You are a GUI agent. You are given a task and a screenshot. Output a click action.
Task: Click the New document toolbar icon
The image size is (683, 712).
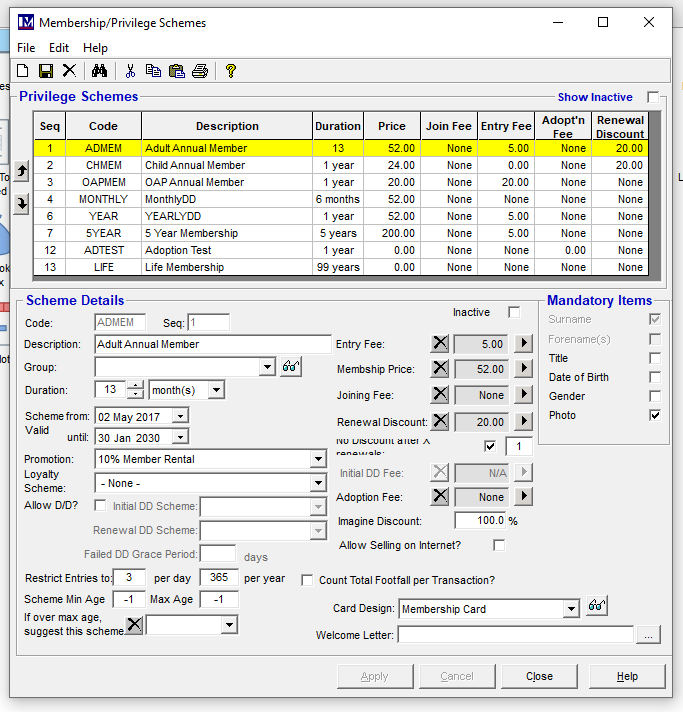point(22,70)
